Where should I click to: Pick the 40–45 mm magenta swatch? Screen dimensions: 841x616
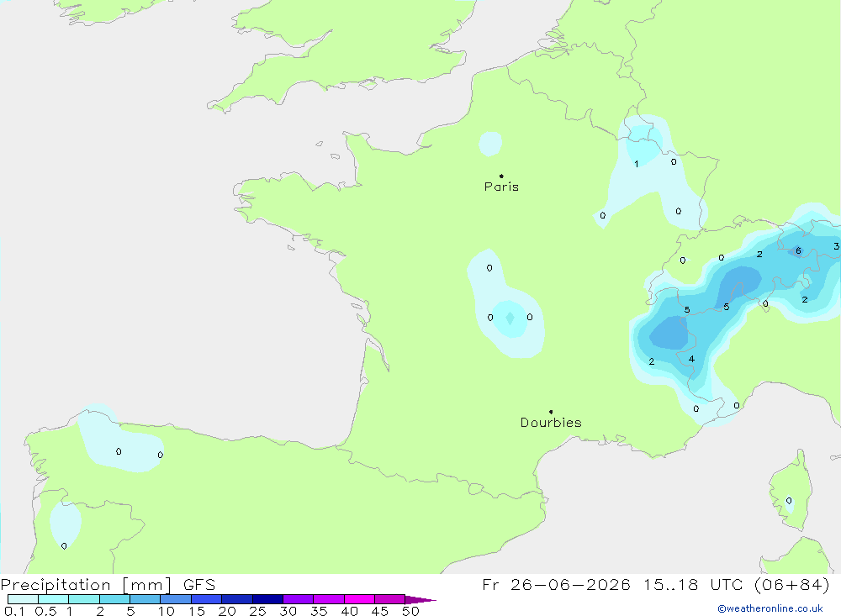[359, 599]
